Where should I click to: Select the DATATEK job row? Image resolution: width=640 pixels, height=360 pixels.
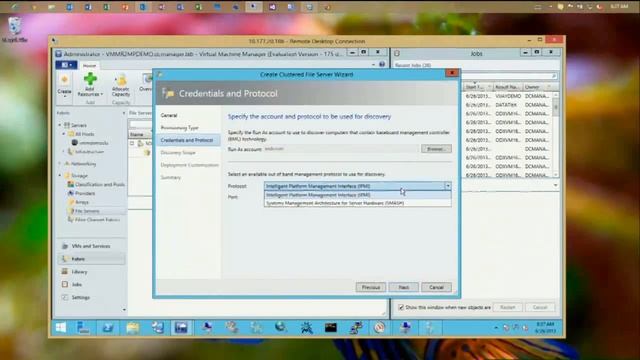coord(508,105)
